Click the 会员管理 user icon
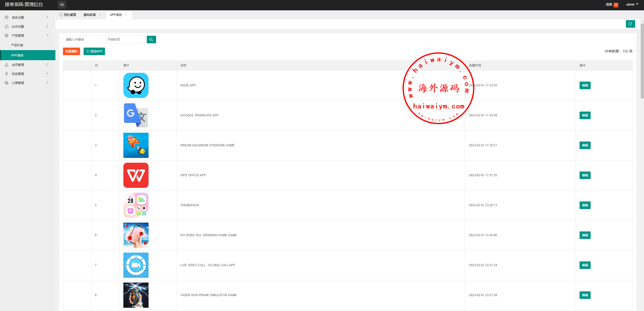 tap(7, 65)
